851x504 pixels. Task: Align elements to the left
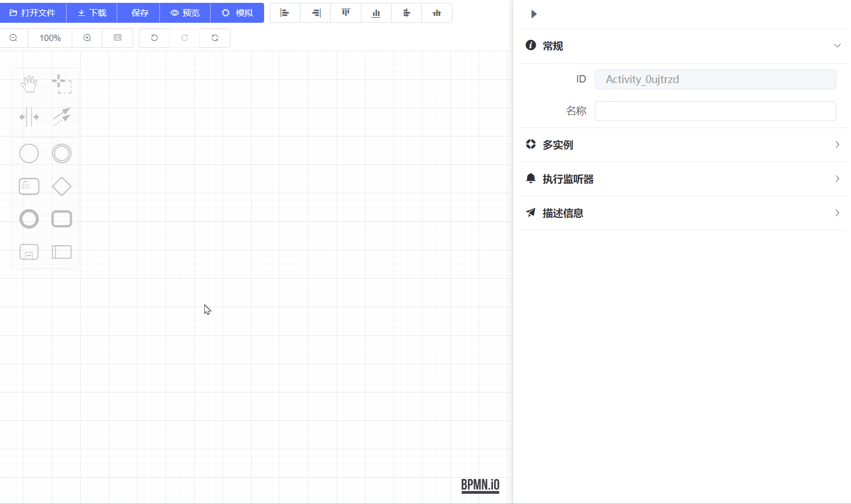pos(285,13)
